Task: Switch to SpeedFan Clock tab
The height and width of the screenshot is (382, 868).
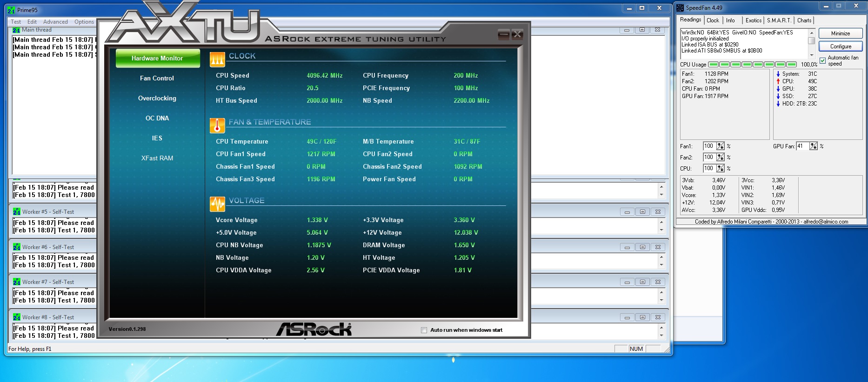Action: [x=713, y=20]
